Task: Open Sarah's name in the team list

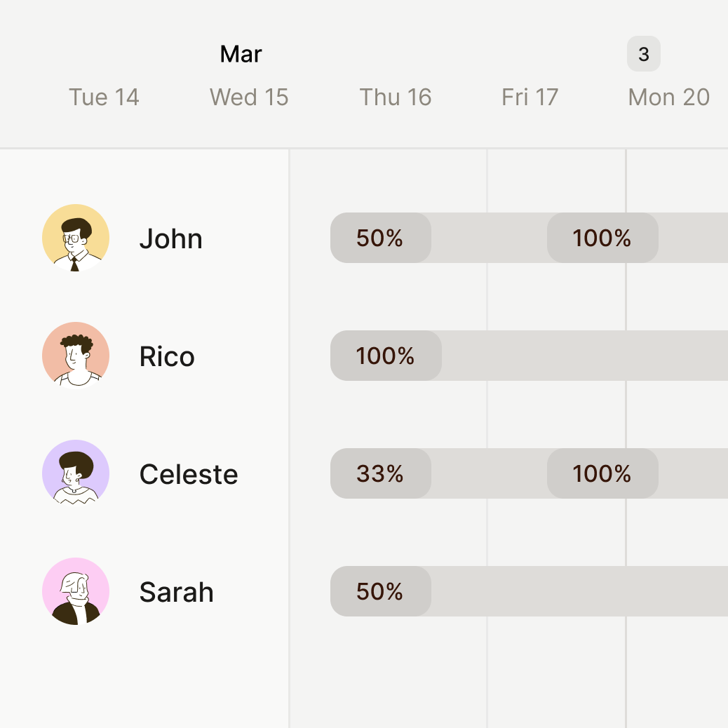Action: [176, 592]
